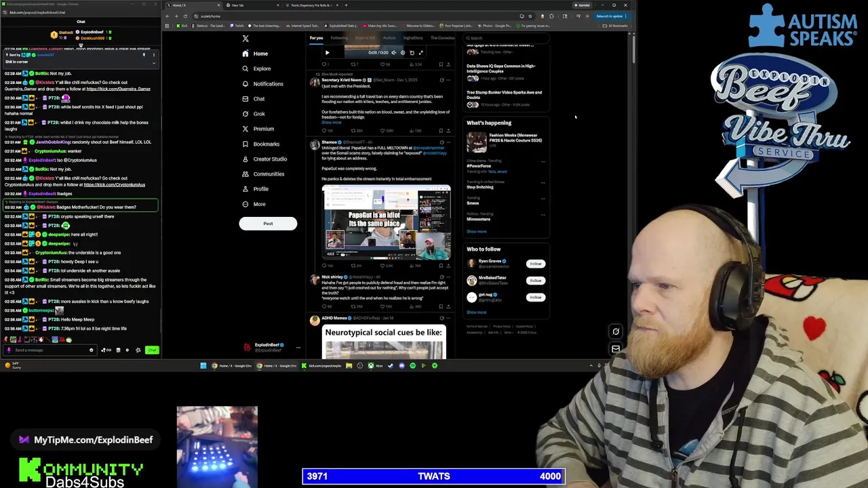Switch to the Following timeline tab
Image resolution: width=868 pixels, height=488 pixels.
pos(339,38)
